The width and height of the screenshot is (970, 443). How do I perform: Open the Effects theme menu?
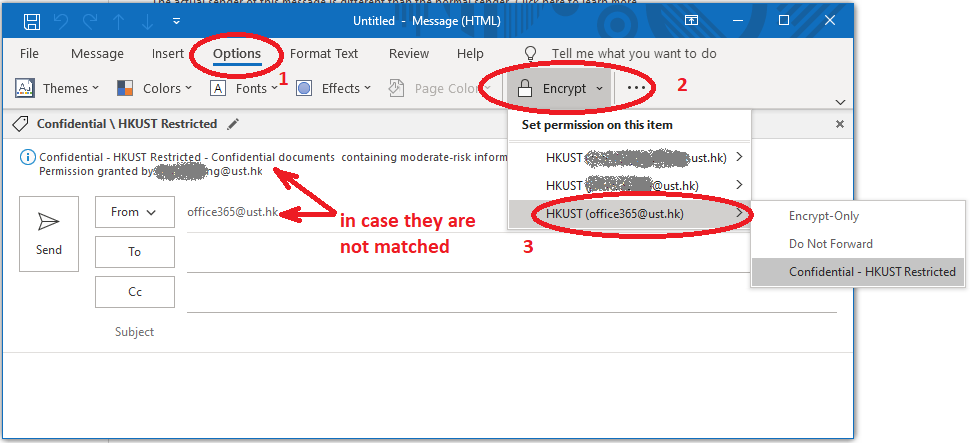pyautogui.click(x=334, y=88)
